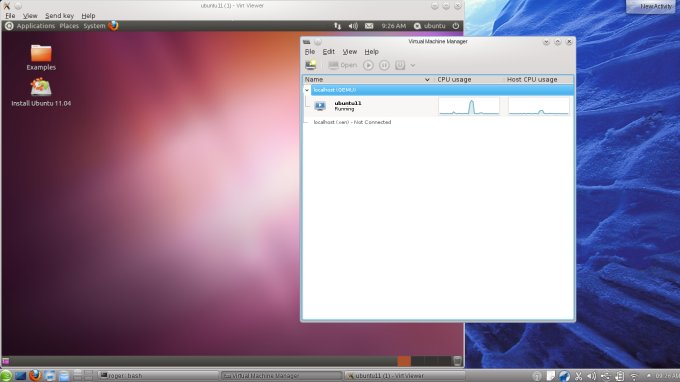
Task: Click the highlighted orange workspace in switcher
Action: pyautogui.click(x=404, y=361)
